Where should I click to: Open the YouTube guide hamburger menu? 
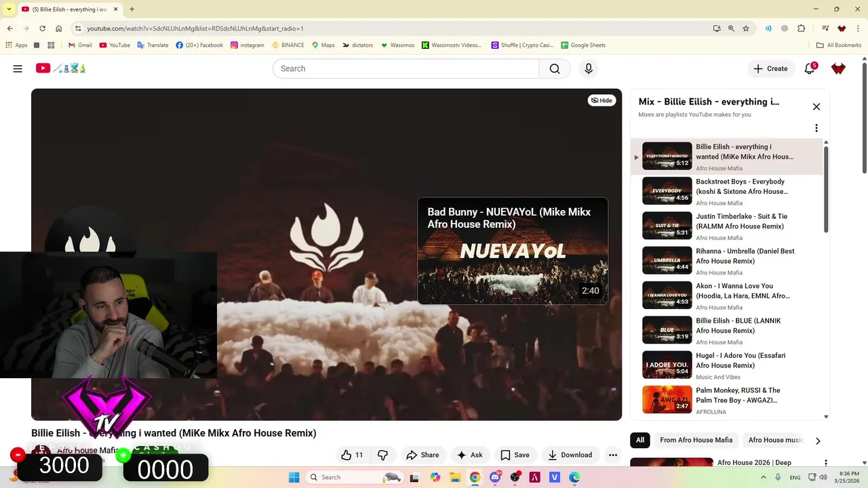pyautogui.click(x=18, y=68)
